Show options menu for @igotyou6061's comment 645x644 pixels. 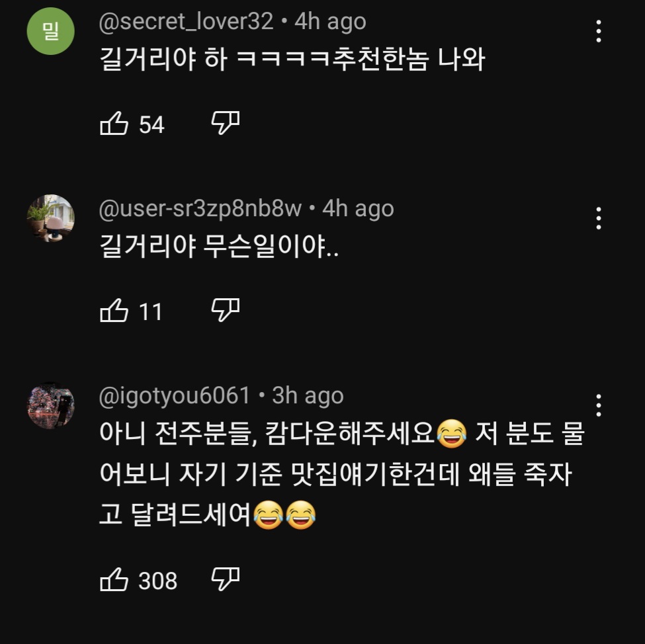click(599, 405)
